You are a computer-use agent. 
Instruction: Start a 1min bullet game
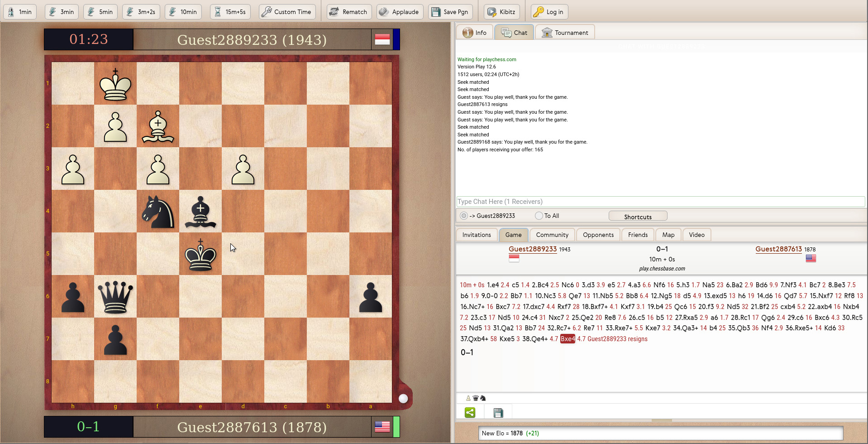[x=20, y=12]
